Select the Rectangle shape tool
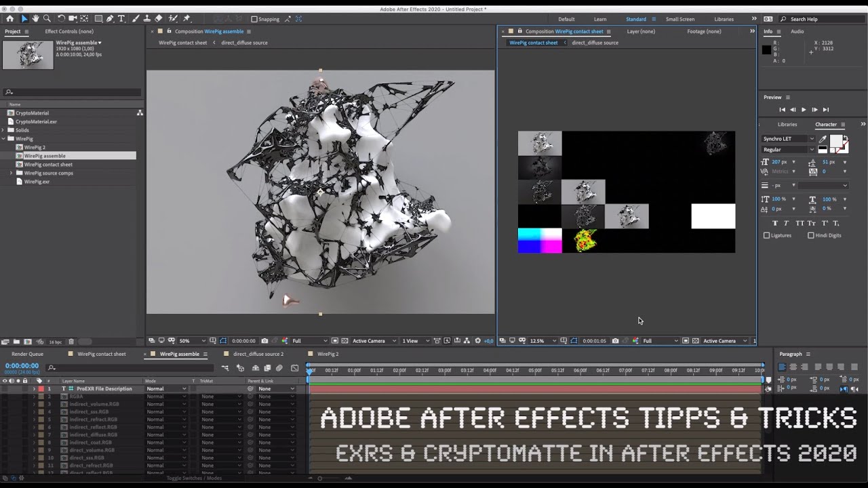 (x=98, y=19)
